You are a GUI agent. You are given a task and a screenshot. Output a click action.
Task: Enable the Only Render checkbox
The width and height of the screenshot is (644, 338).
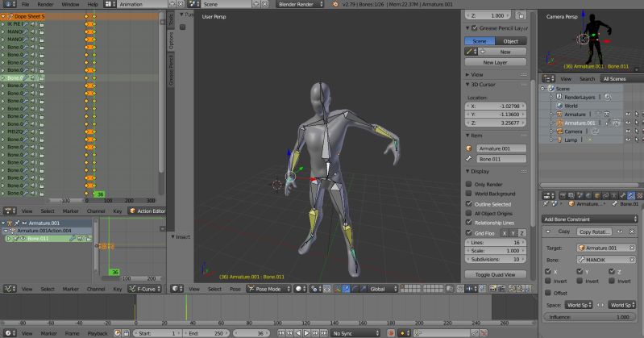pyautogui.click(x=468, y=184)
